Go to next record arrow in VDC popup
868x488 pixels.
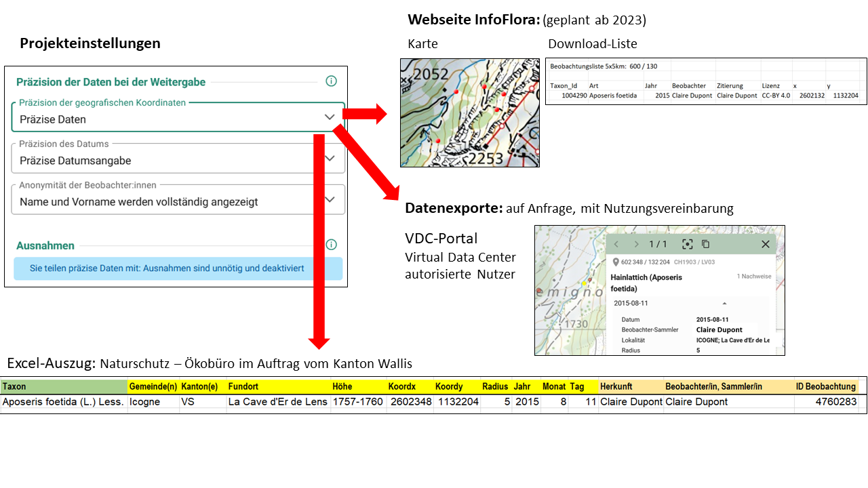click(636, 244)
